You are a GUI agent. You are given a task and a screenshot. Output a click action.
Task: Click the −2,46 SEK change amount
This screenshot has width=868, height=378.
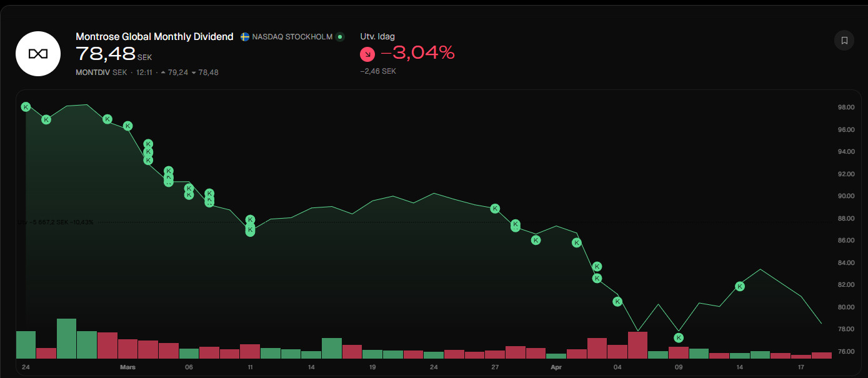click(378, 71)
